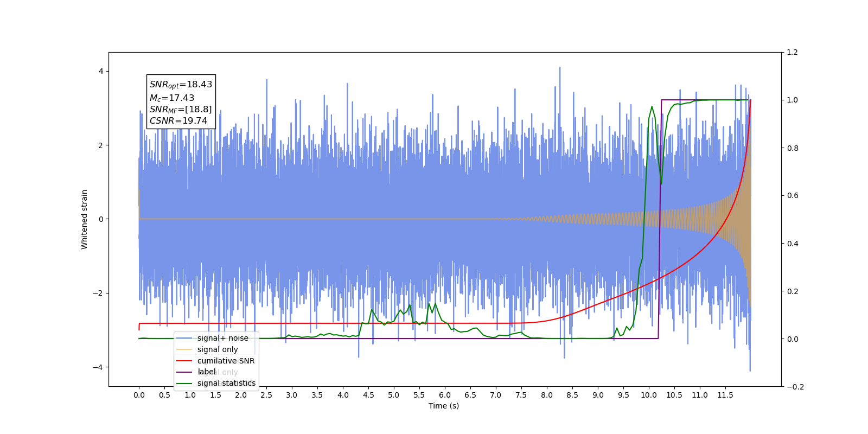Click the −0.2 tick on the right axis

[795, 387]
